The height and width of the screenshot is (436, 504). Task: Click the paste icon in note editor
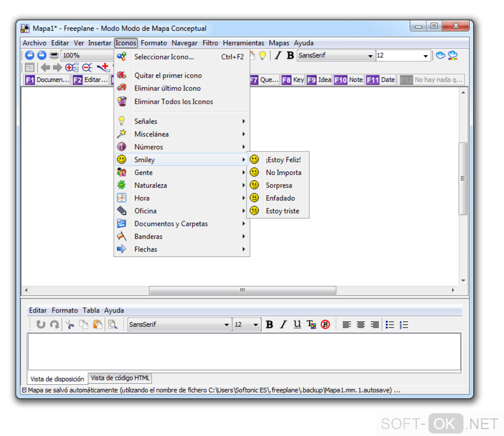click(97, 324)
